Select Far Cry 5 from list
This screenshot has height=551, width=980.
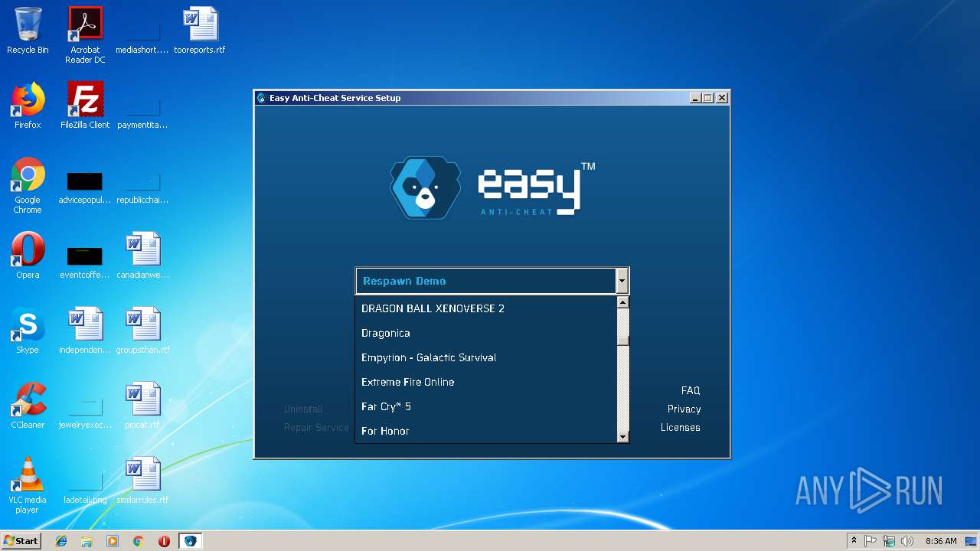[x=486, y=406]
